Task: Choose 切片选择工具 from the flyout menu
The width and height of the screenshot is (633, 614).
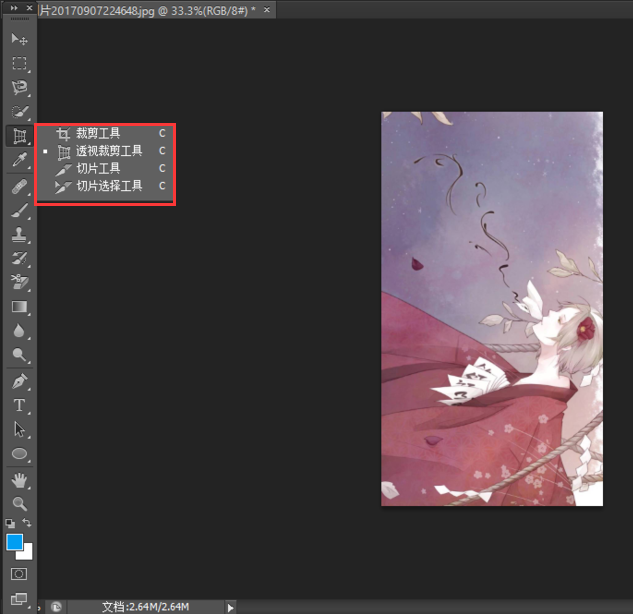Action: (x=105, y=186)
